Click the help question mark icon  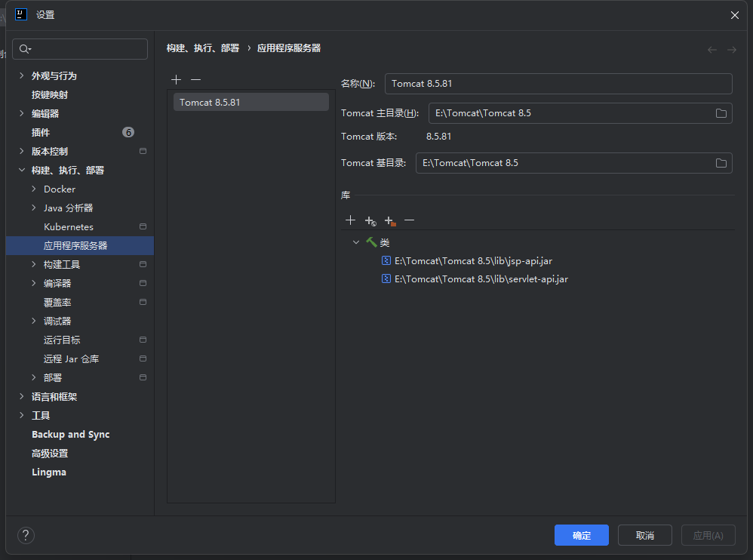[x=26, y=536]
